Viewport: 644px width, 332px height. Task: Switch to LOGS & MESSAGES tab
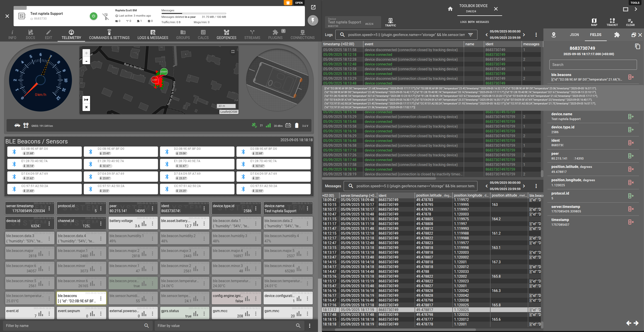coord(153,35)
